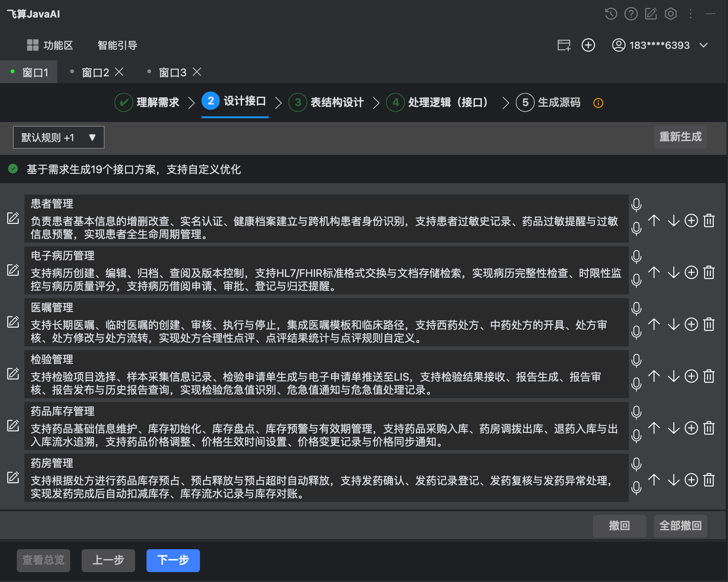
Task: Open the 智能引导 menu
Action: coord(118,45)
